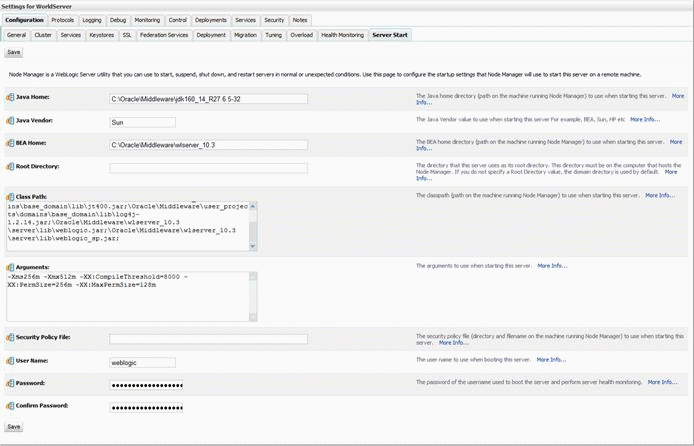This screenshot has height=446, width=694.
Task: Click the icon beside Security Policy File label
Action: pyautogui.click(x=10, y=337)
